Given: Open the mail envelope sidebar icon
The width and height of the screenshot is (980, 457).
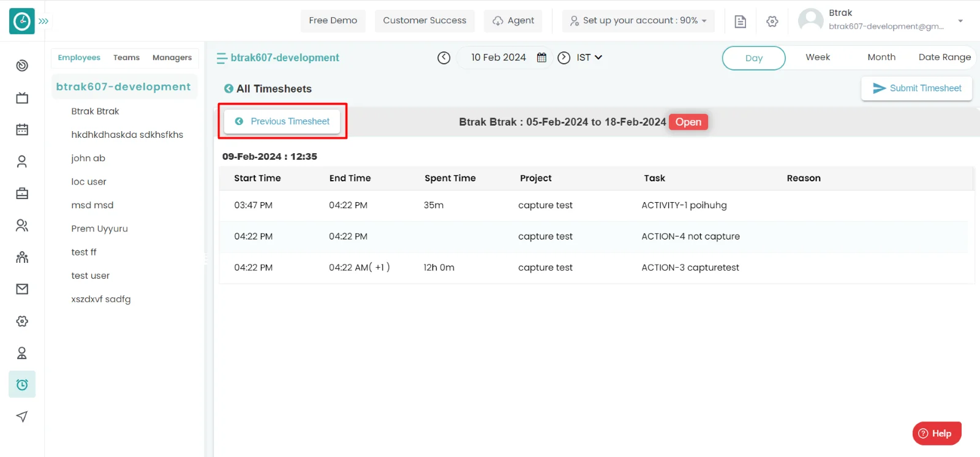Looking at the screenshot, I should 22,289.
